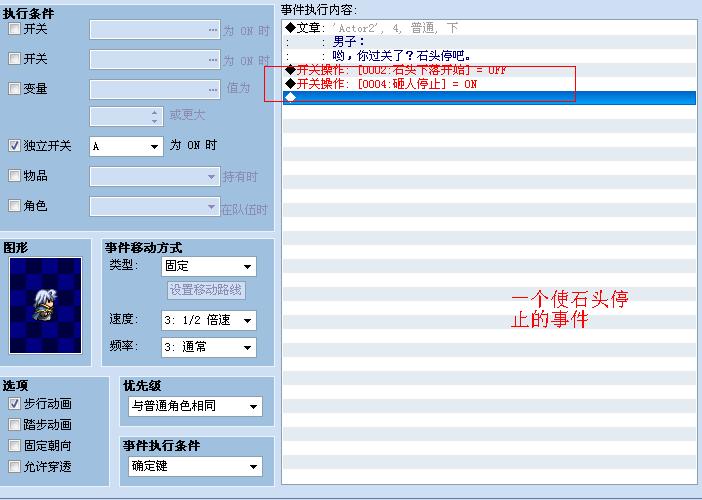Screen dimensions: 702x500
Task: Select the 男子： dialogue line
Action: pyautogui.click(x=489, y=42)
